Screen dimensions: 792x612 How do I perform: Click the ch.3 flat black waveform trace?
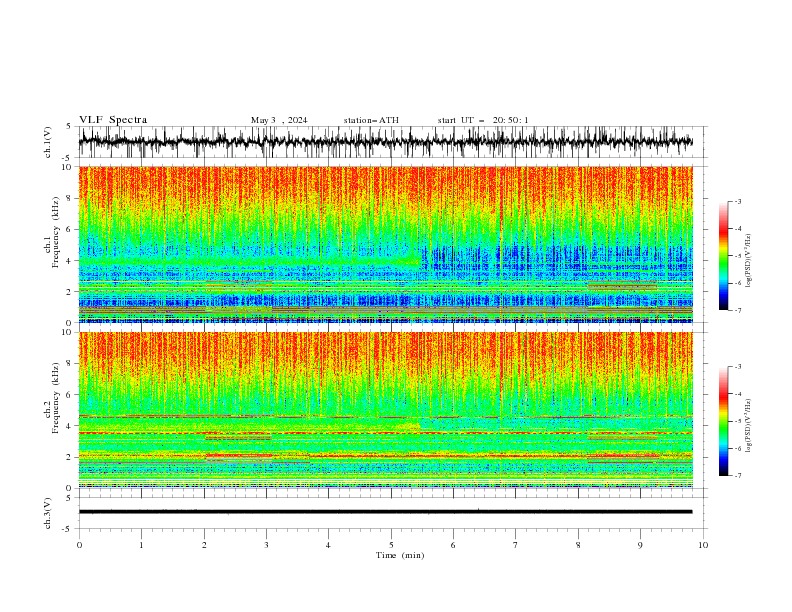coord(386,512)
